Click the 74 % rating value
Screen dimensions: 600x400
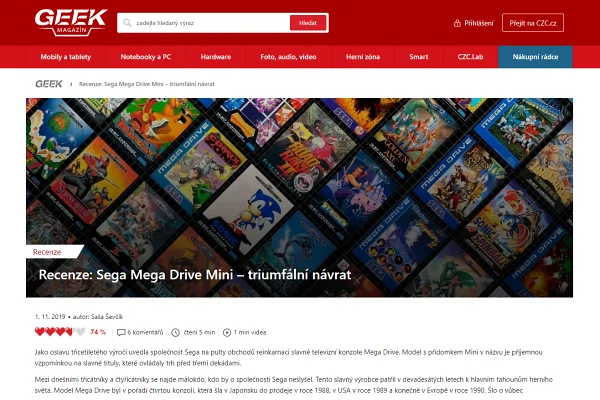98,332
